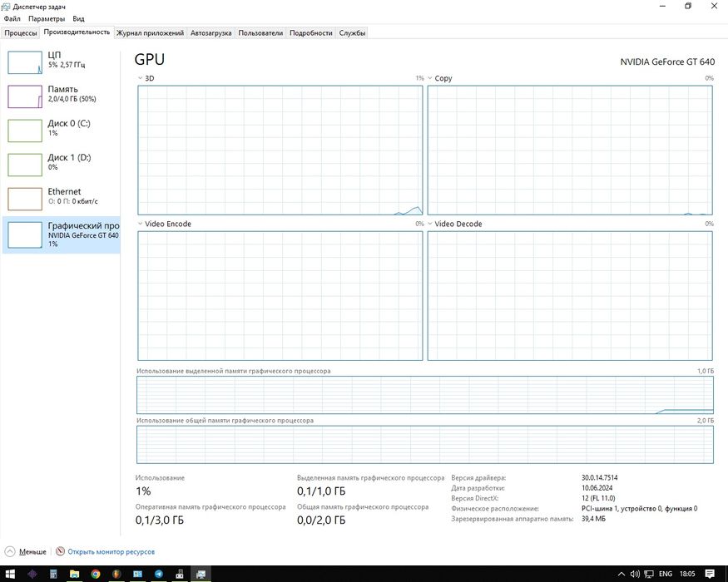Click the dedicated memory value 0,1/1,0 ГБ
Image resolution: width=728 pixels, height=582 pixels.
[321, 491]
